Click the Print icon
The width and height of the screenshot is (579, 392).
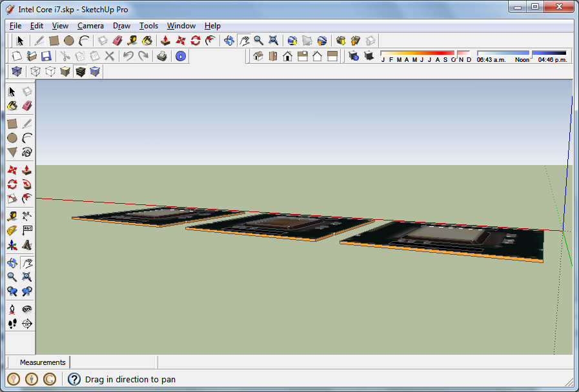click(x=162, y=56)
